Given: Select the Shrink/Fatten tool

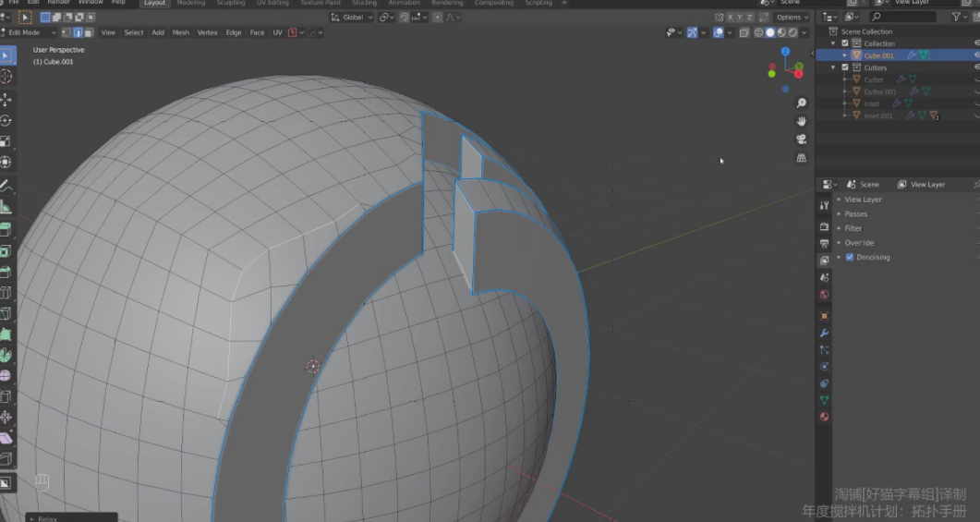Looking at the screenshot, I should click(x=6, y=417).
